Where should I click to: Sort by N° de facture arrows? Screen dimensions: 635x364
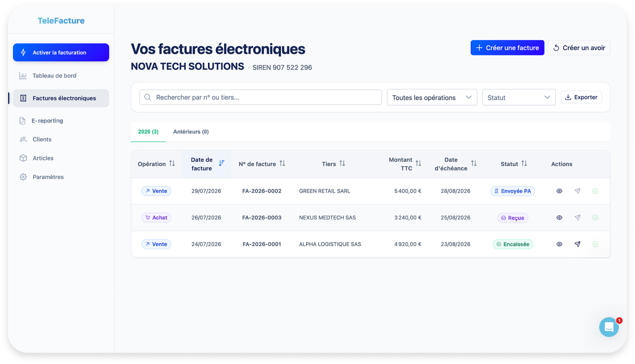point(282,163)
